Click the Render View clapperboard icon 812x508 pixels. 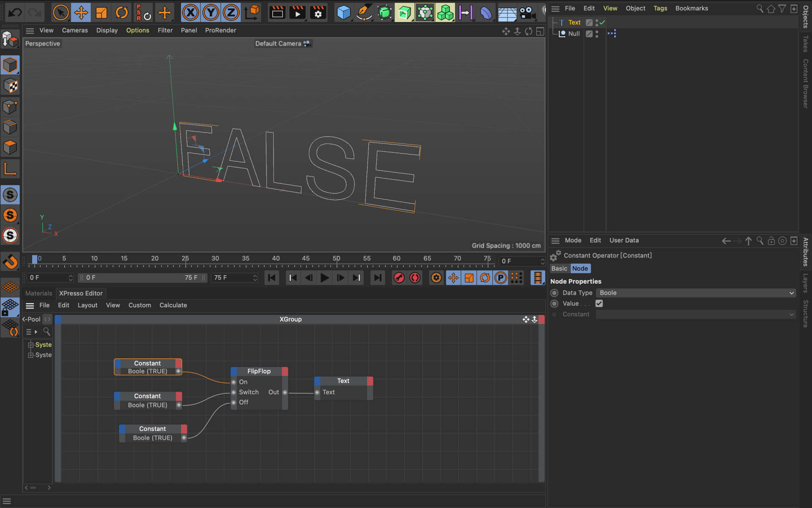(277, 13)
